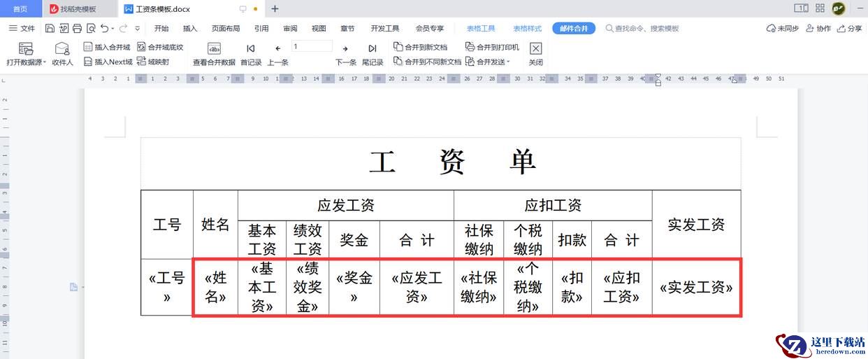Click the page margin note icon at left
Viewport: 868px width, 359px height.
[x=74, y=287]
